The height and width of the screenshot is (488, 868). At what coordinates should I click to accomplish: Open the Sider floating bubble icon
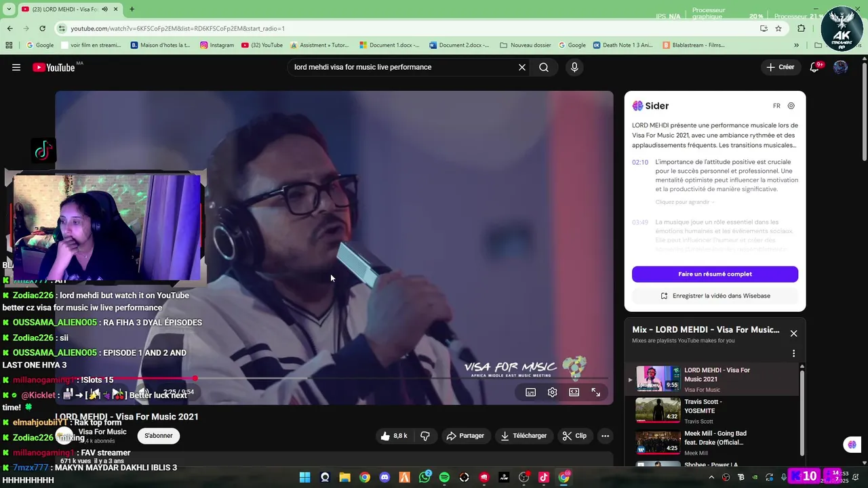[x=852, y=445]
